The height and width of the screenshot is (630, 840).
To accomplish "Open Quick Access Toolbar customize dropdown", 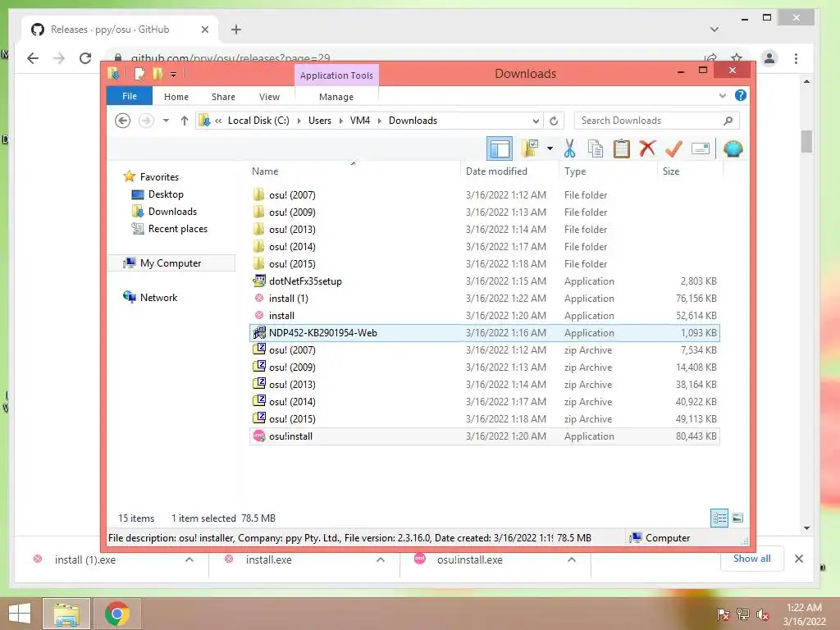I will pyautogui.click(x=174, y=75).
